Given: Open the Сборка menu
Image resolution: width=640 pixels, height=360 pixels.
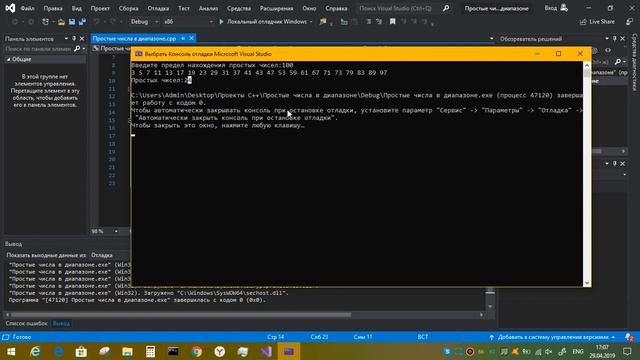Looking at the screenshot, I should (x=129, y=8).
